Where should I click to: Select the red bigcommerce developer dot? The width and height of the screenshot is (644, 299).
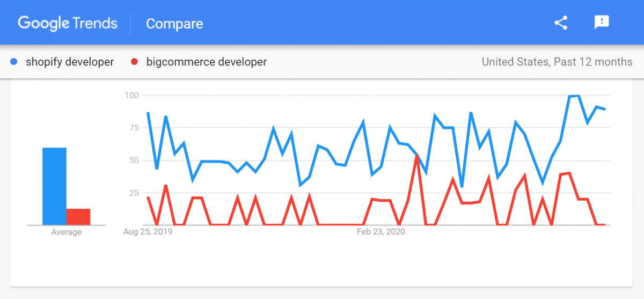[134, 62]
